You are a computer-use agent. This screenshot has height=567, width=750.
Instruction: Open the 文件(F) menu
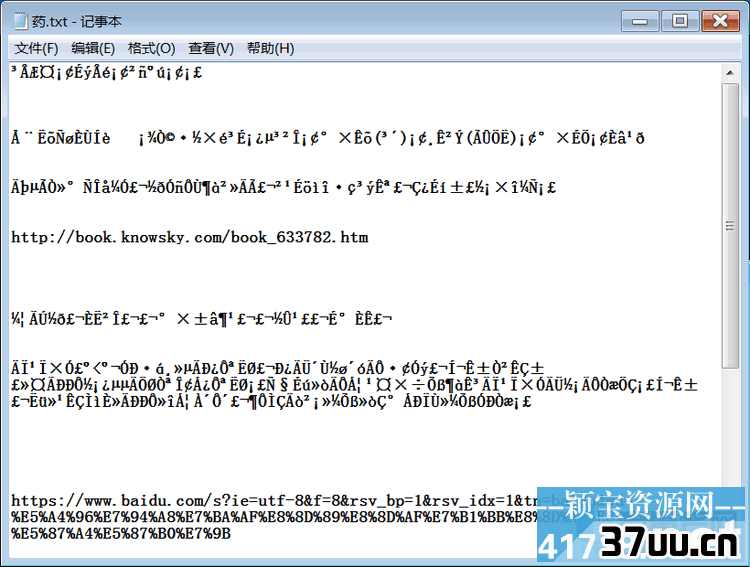[x=36, y=48]
